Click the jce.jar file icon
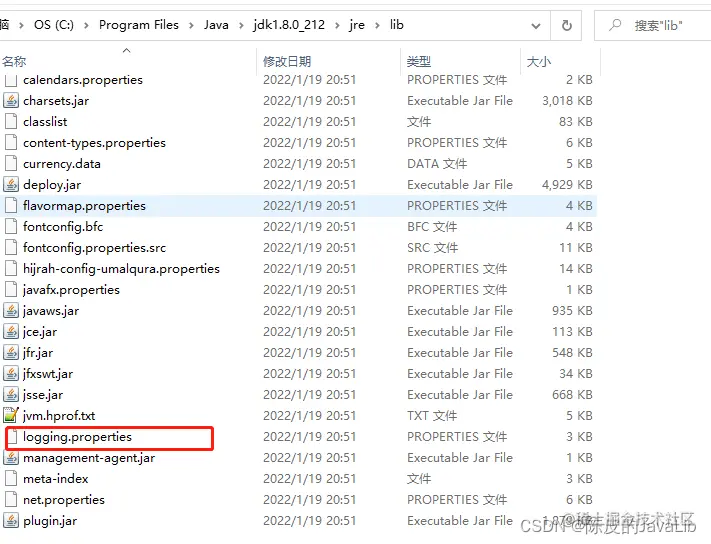Image resolution: width=711 pixels, height=544 pixels. pyautogui.click(x=11, y=331)
